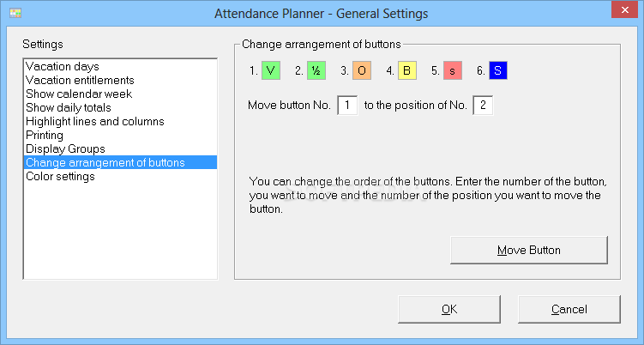The height and width of the screenshot is (345, 644).
Task: Click the red lowercase s button icon
Action: coord(453,70)
